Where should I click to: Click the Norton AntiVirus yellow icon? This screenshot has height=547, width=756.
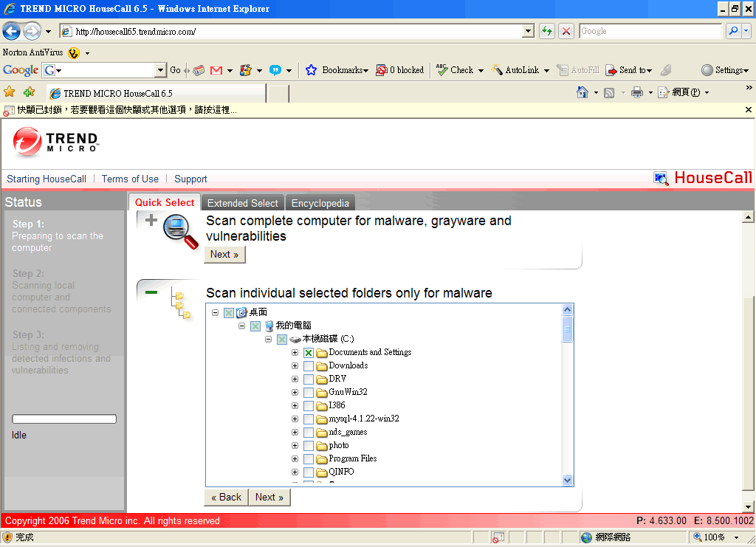click(73, 53)
